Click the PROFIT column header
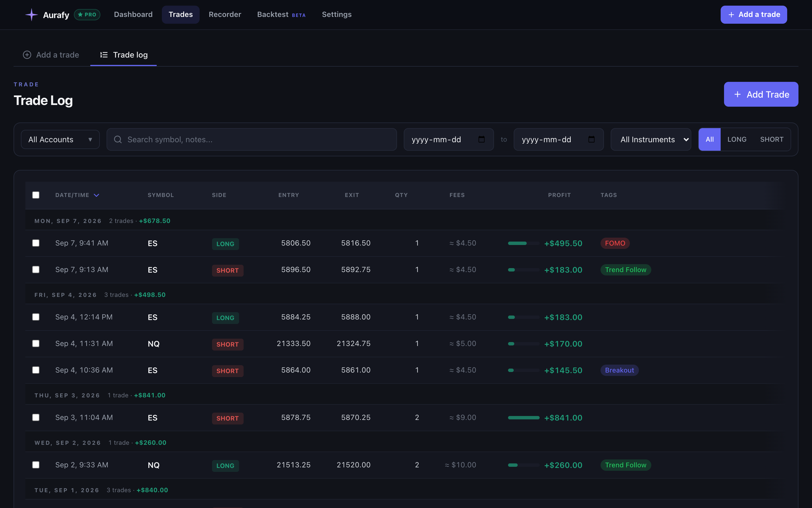812x508 pixels. (x=559, y=195)
